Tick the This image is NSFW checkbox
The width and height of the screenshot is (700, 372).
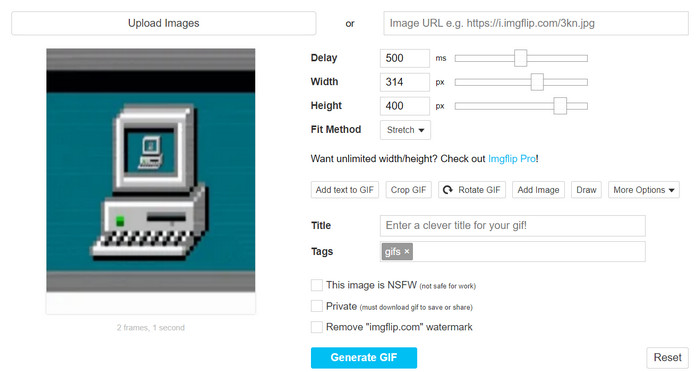(317, 285)
